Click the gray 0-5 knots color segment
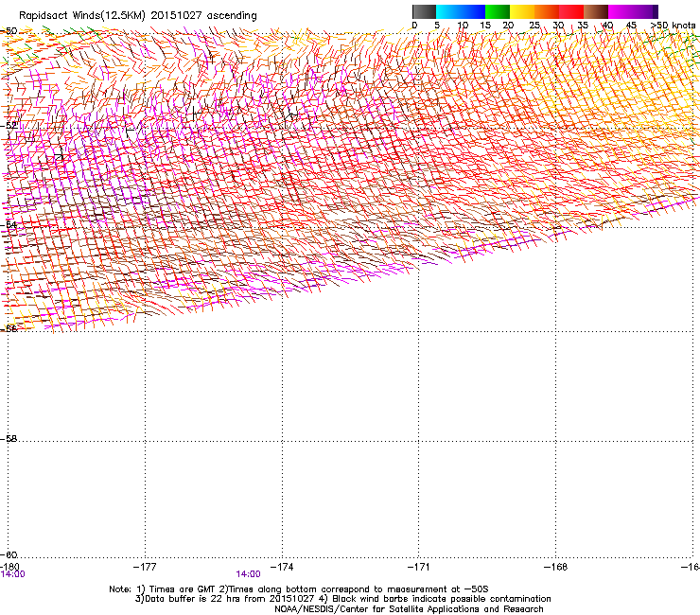This screenshot has height=615, width=700. click(424, 11)
